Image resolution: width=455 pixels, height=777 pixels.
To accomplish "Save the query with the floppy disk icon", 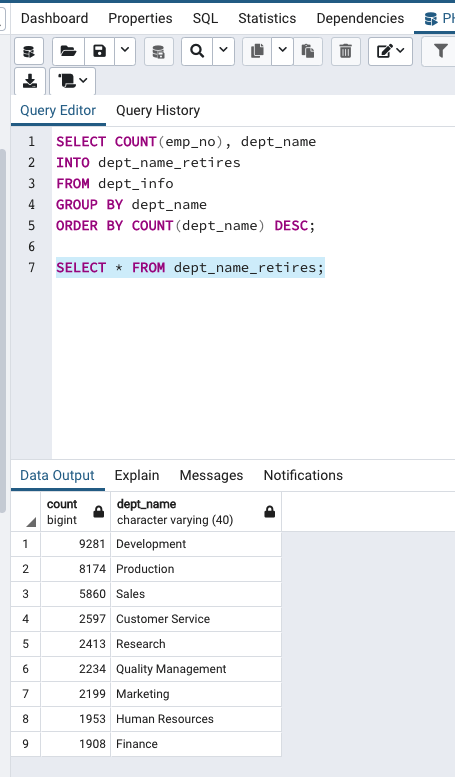I will pyautogui.click(x=100, y=51).
